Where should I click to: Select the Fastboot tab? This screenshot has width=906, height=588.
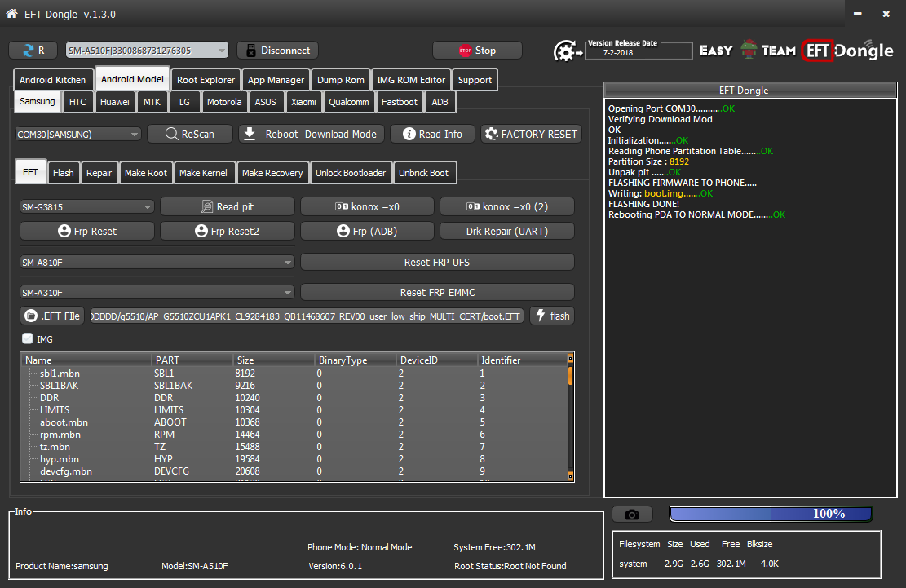point(400,102)
